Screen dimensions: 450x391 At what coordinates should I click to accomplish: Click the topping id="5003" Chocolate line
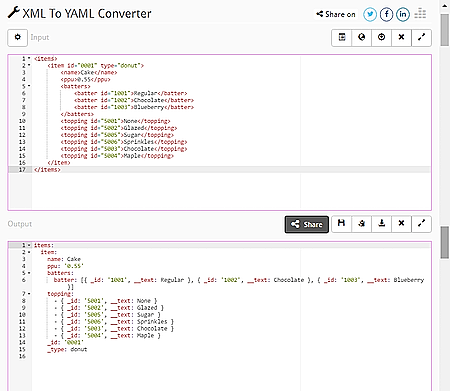point(124,149)
